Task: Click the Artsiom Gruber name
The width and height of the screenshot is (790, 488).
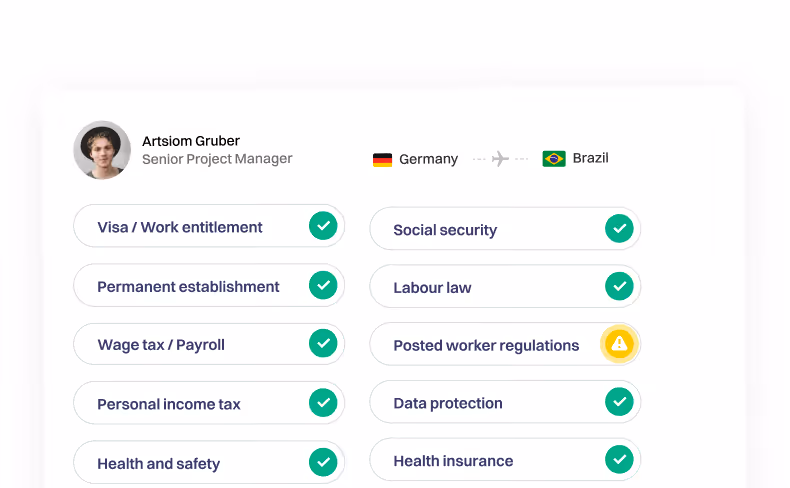Action: (191, 141)
